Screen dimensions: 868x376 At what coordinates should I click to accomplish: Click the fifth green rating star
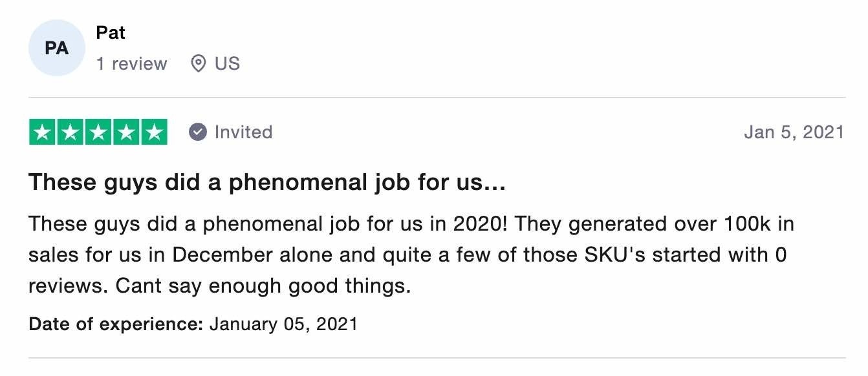154,132
